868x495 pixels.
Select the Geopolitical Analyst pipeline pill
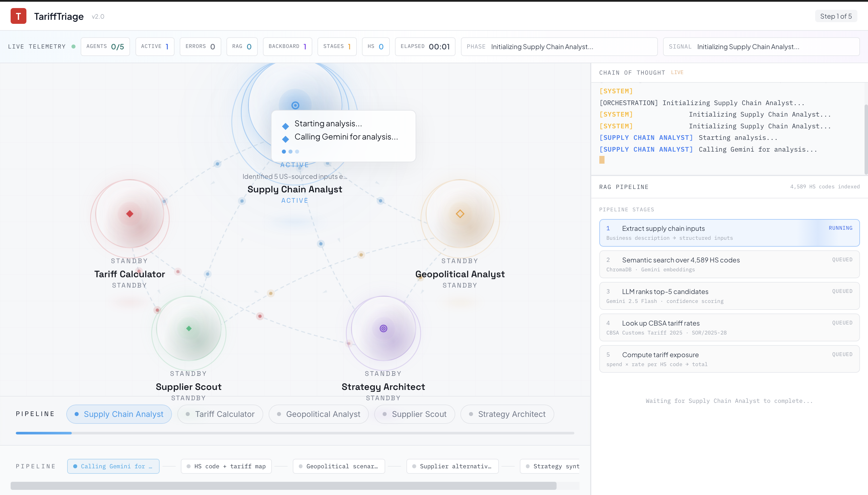pyautogui.click(x=318, y=414)
